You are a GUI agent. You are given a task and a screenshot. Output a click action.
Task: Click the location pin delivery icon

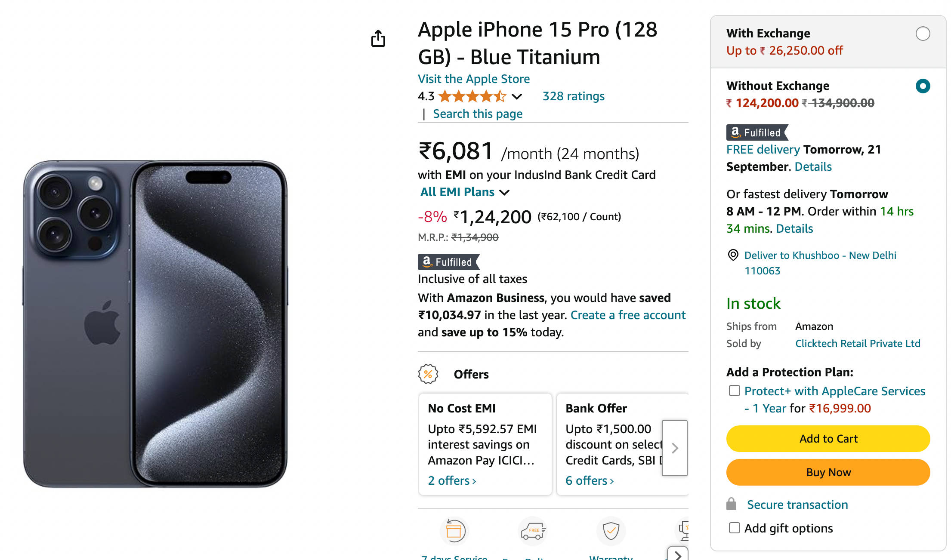point(733,255)
